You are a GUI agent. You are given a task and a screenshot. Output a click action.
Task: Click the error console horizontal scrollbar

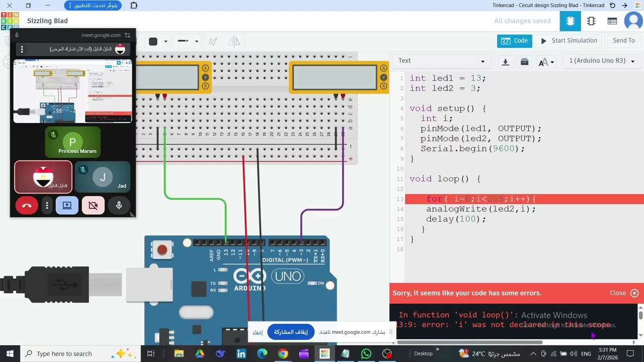click(470, 342)
